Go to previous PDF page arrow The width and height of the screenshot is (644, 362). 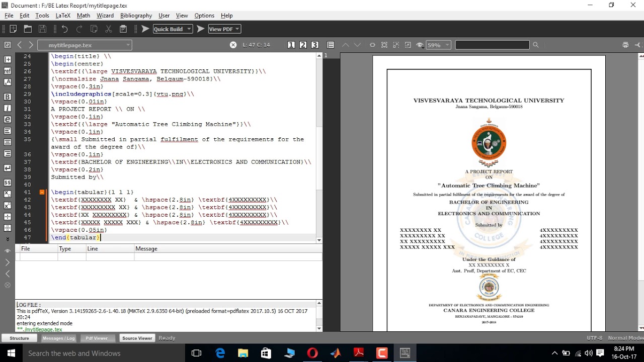click(x=346, y=45)
